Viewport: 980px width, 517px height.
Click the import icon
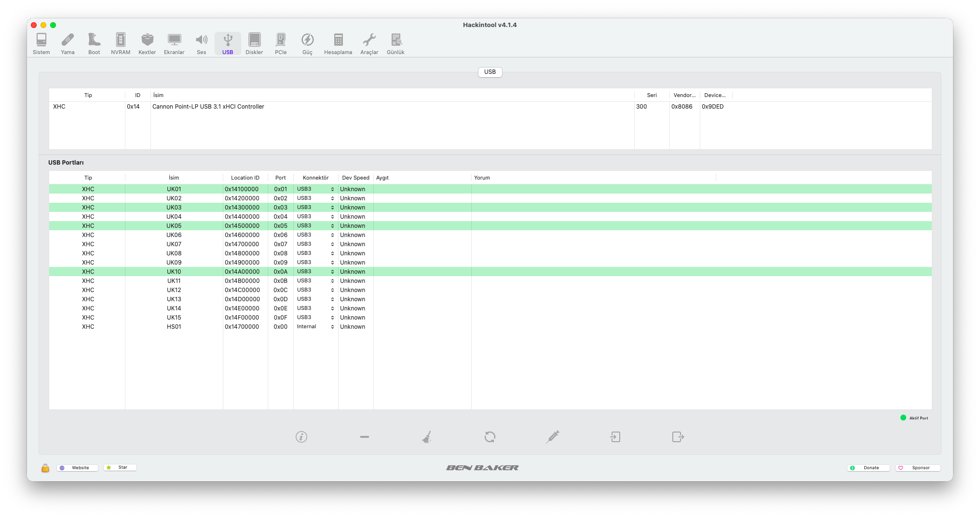tap(615, 437)
